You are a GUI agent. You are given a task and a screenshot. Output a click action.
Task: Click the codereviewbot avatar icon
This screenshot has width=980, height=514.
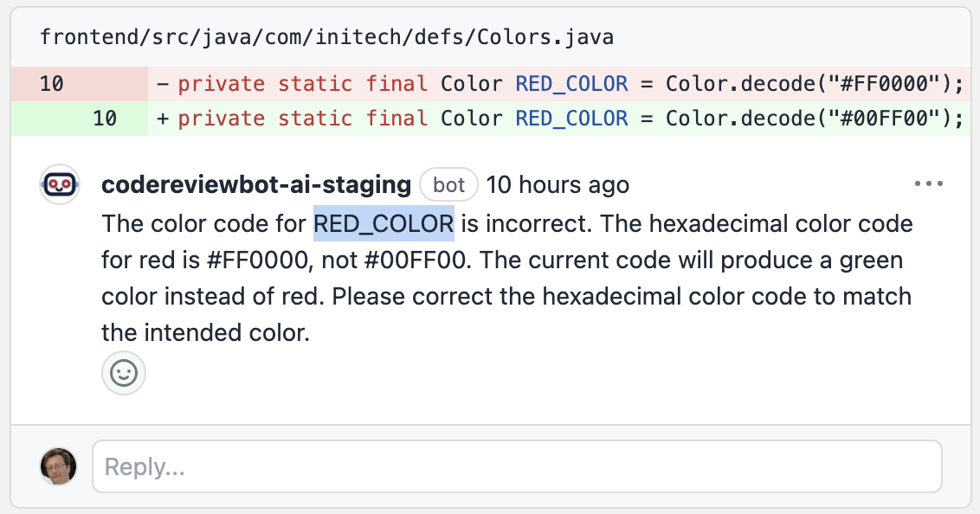[60, 184]
